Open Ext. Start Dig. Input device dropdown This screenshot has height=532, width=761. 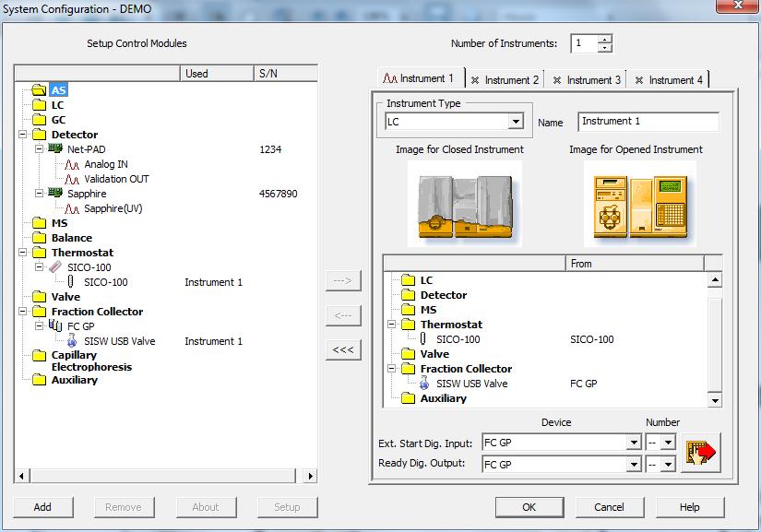pyautogui.click(x=634, y=443)
